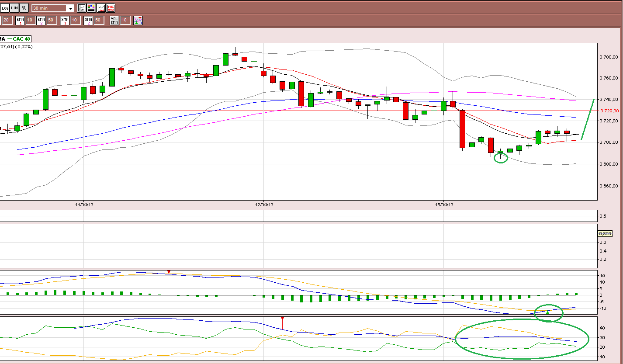Screen dimensions: 623x364
Task: Click the buy/sell signals indicator icon
Action: click(138, 20)
